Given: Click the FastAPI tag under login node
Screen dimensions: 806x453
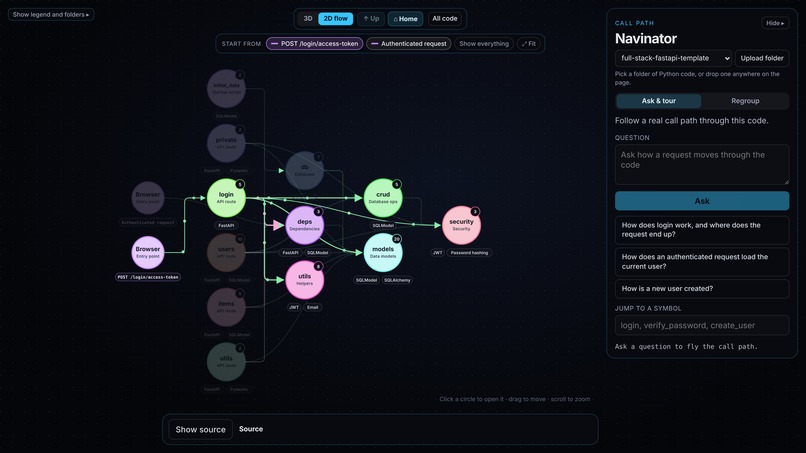Looking at the screenshot, I should tap(226, 225).
